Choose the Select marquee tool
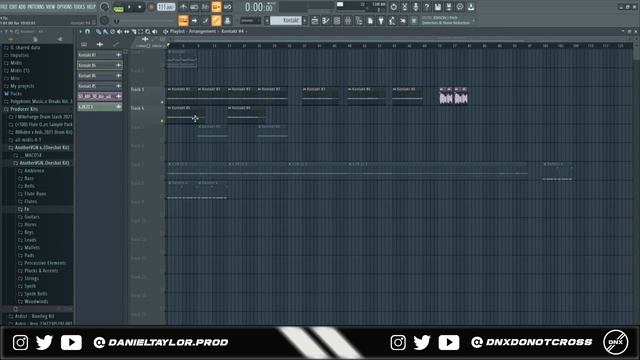 coord(140,31)
